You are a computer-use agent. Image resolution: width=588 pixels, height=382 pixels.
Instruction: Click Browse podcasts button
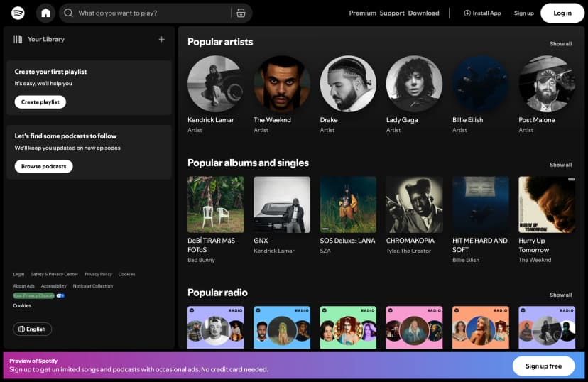tap(43, 166)
